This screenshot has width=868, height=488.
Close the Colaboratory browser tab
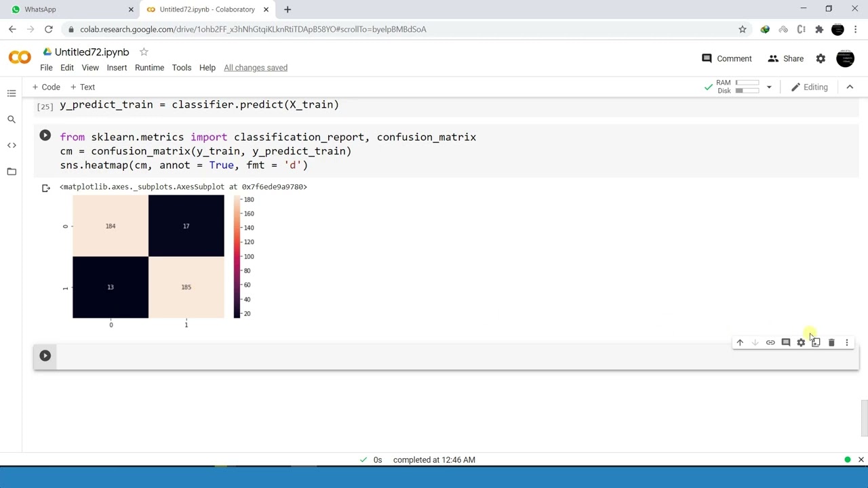pos(266,9)
